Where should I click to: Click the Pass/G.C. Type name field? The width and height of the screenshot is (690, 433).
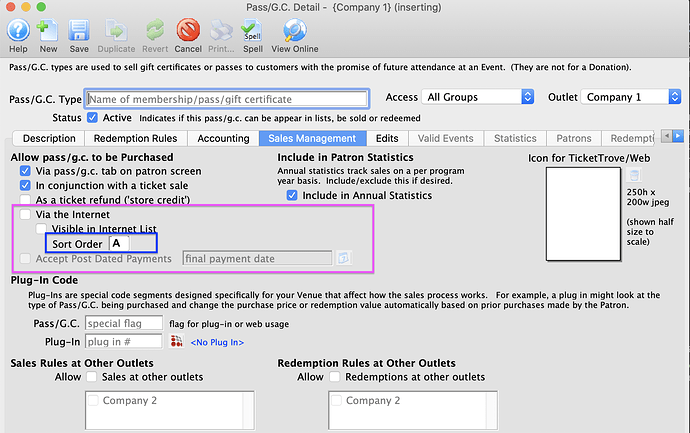tap(227, 99)
